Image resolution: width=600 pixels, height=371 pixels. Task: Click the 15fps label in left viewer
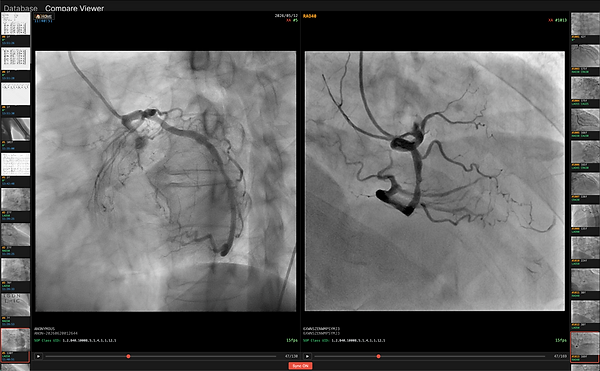[292, 340]
